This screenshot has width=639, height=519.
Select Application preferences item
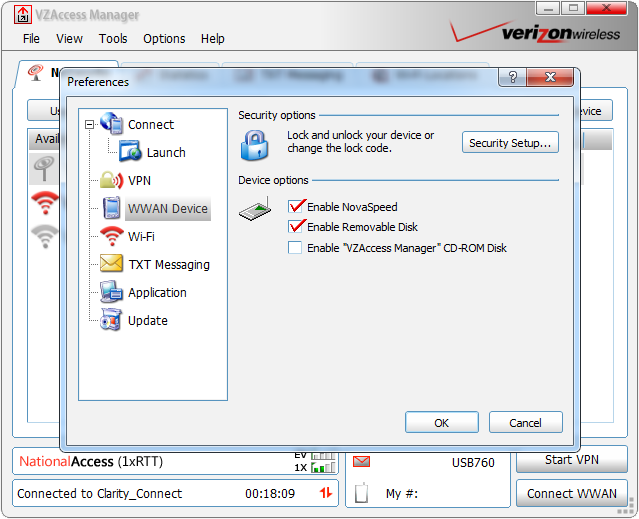[x=157, y=292]
